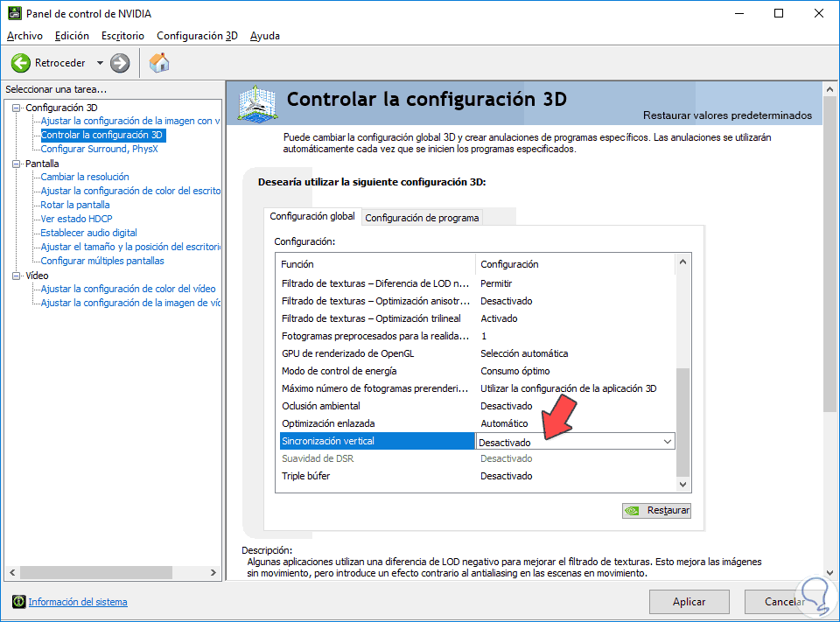This screenshot has height=622, width=840.
Task: Go to the home page icon
Action: pyautogui.click(x=159, y=63)
